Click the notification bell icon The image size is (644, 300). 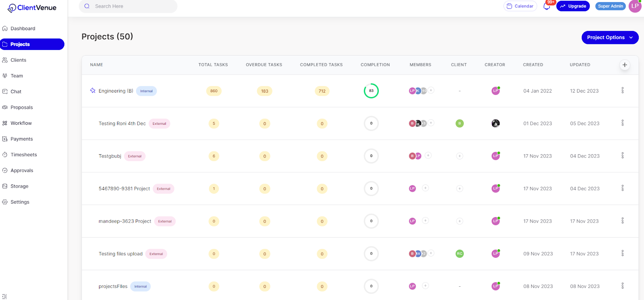pyautogui.click(x=546, y=6)
